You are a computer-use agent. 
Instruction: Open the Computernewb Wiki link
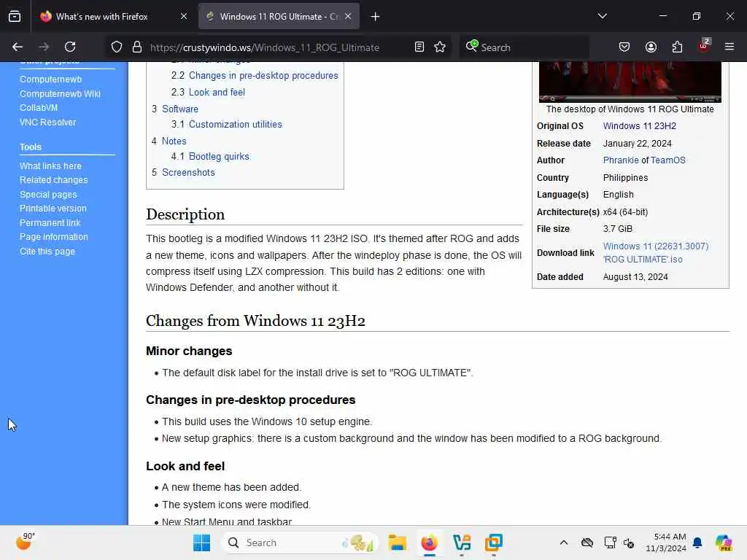point(60,94)
